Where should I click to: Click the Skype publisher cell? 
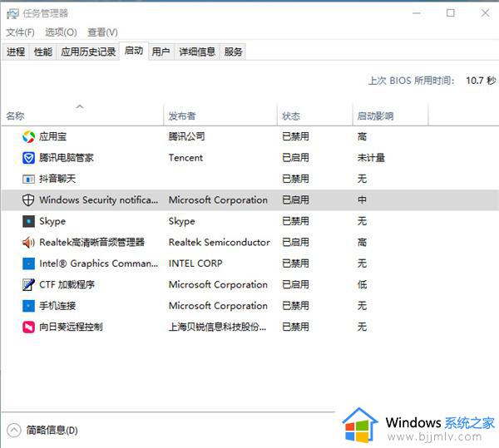click(181, 221)
